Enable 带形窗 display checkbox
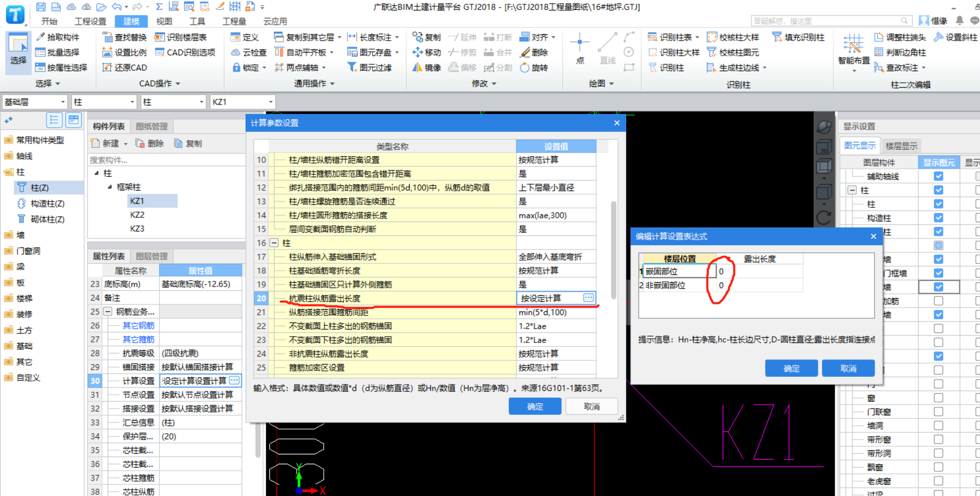This screenshot has height=496, width=980. coord(938,439)
